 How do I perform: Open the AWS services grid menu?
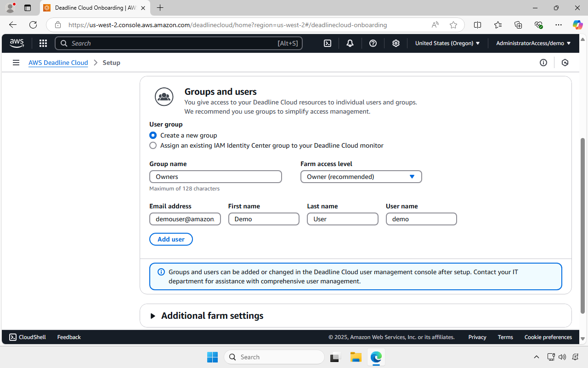pos(43,43)
